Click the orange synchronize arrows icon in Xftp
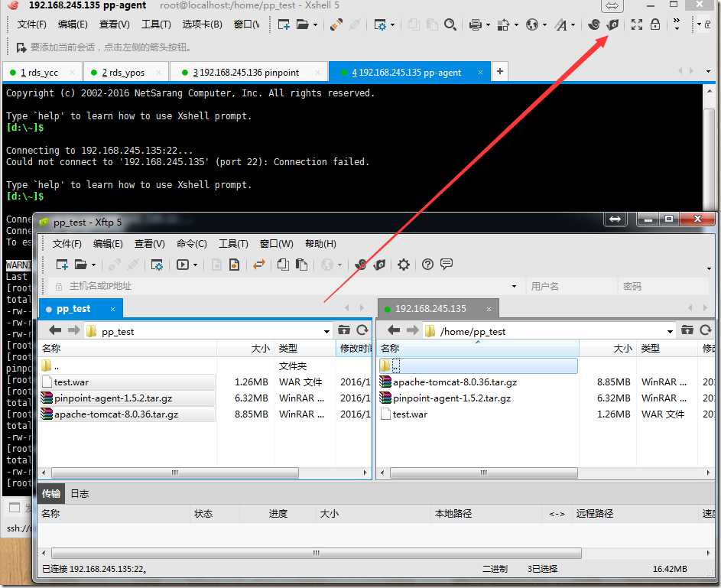Viewport: 721px width, 588px height. (x=259, y=265)
